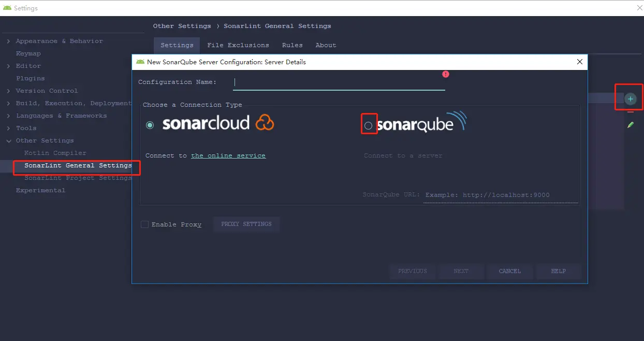Click the 'Configuration Name:' label

178,82
